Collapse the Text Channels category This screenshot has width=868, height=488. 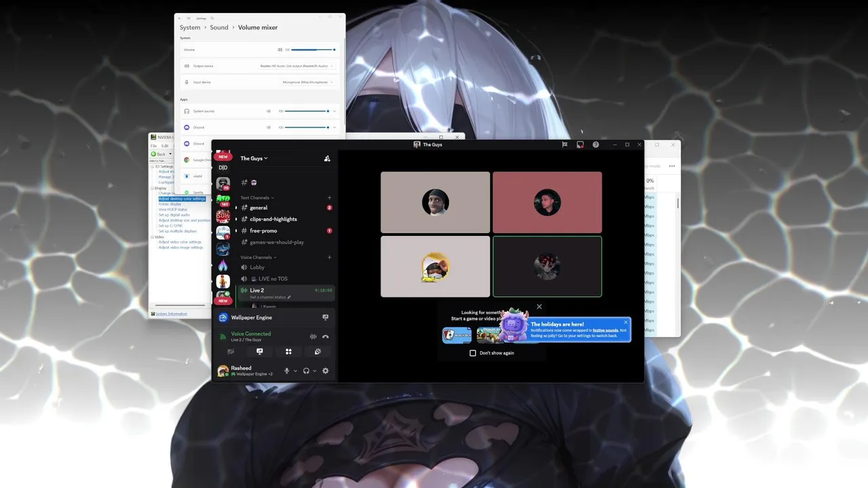coord(257,198)
